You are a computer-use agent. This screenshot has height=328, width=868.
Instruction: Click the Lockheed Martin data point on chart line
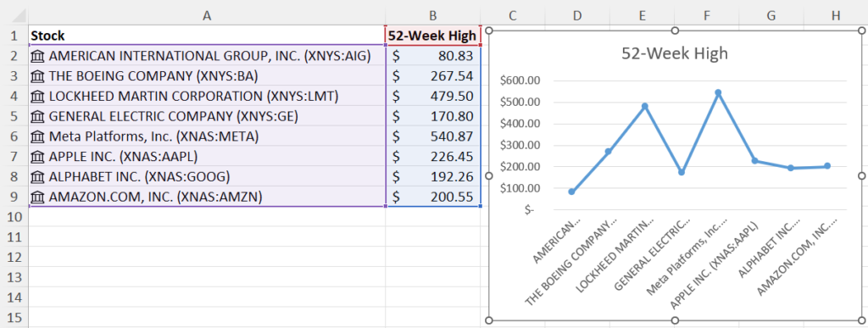pyautogui.click(x=644, y=106)
